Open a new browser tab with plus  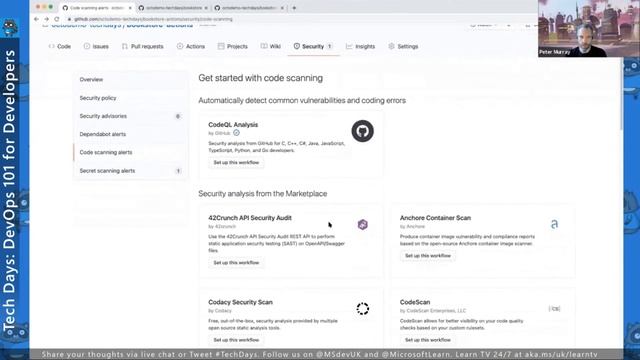point(294,8)
